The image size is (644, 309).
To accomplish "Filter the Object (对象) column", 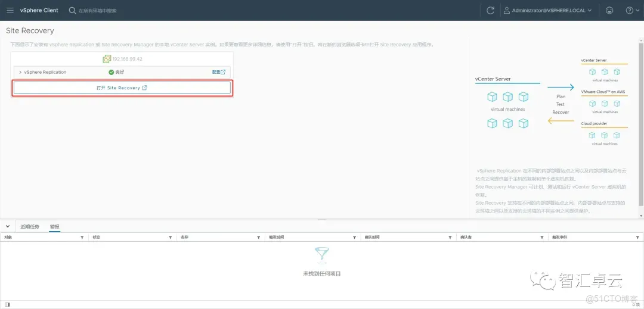I will [x=82, y=238].
